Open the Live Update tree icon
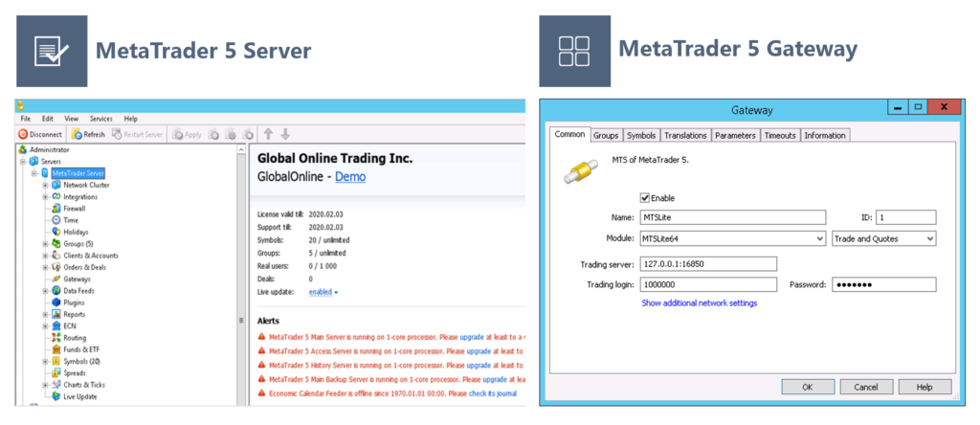 click(x=56, y=397)
